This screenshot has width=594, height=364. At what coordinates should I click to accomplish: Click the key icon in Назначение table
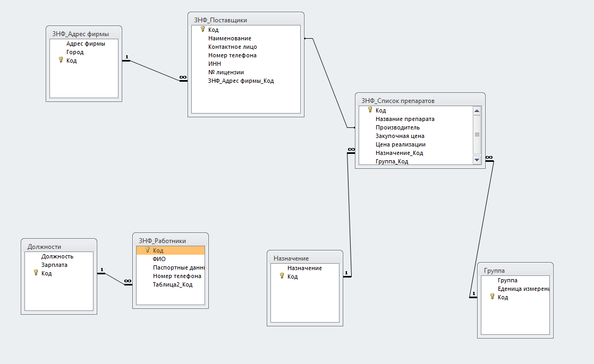[282, 276]
